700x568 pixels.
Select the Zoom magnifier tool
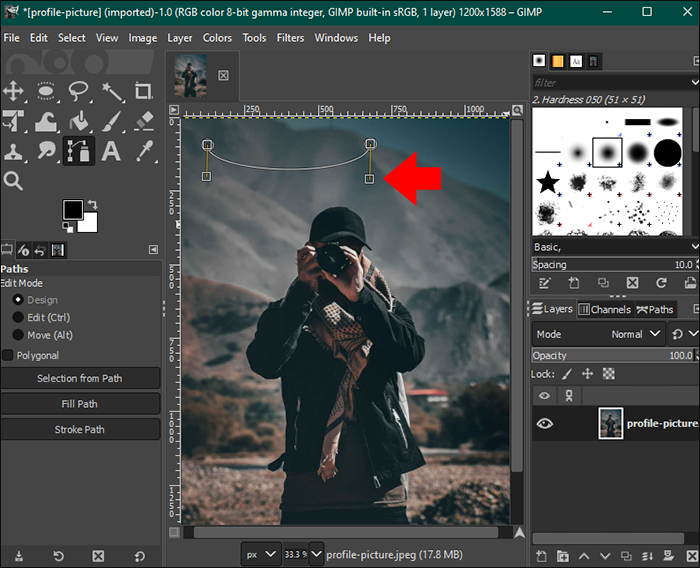(x=14, y=181)
